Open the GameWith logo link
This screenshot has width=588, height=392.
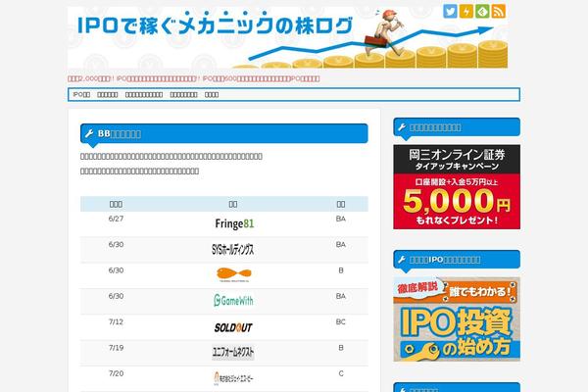pyautogui.click(x=233, y=300)
